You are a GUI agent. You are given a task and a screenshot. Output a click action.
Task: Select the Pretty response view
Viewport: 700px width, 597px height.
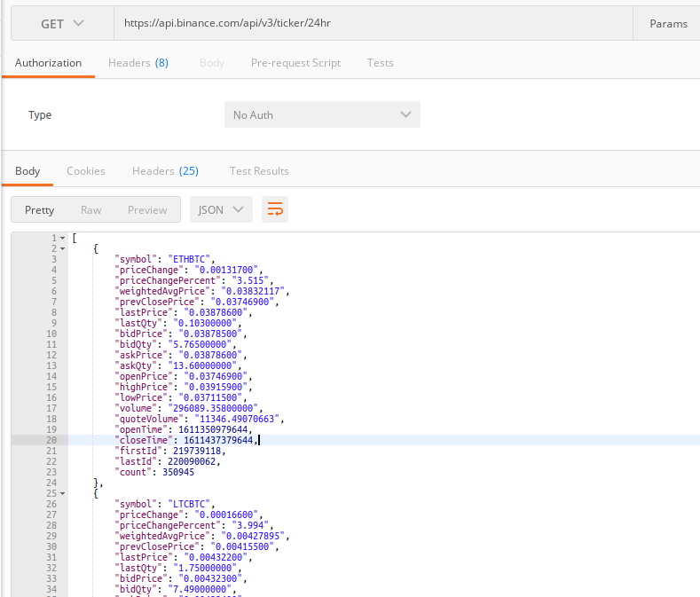(40, 210)
